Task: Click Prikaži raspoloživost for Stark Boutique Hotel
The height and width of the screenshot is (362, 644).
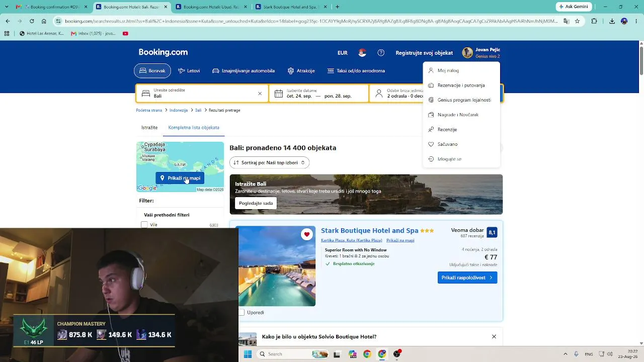Action: [467, 278]
